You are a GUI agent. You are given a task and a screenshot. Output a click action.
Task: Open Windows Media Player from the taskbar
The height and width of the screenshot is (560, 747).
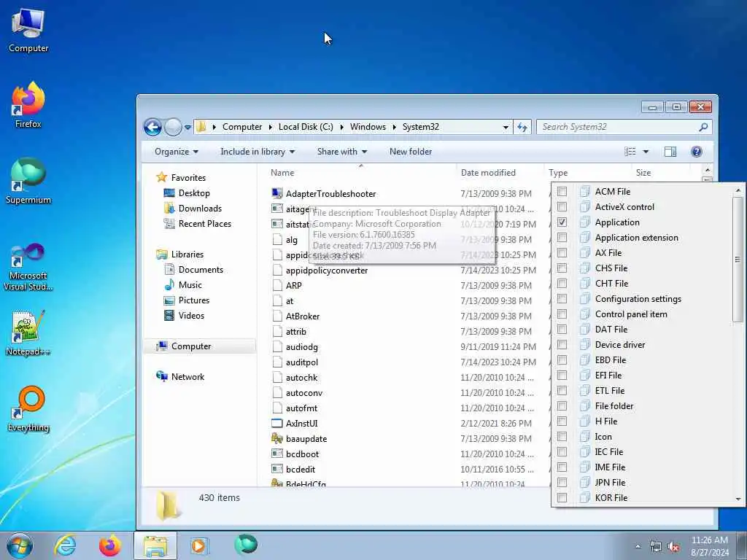pos(198,545)
